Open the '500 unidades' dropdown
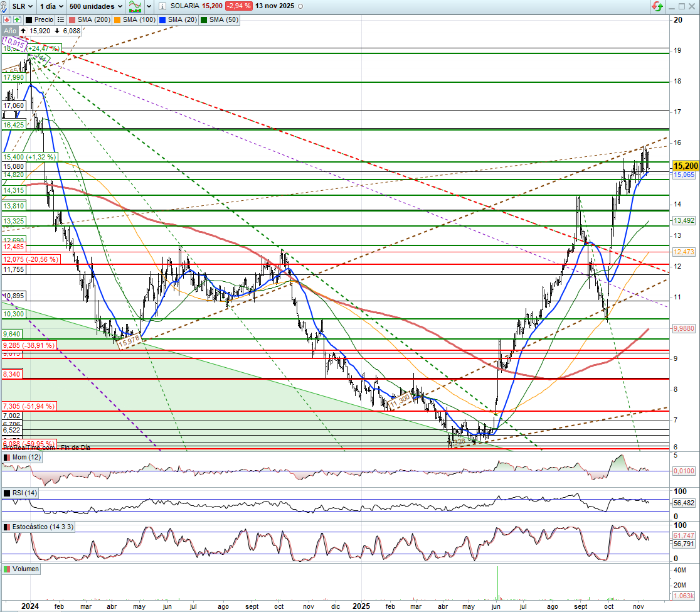700x612 pixels. pos(96,6)
